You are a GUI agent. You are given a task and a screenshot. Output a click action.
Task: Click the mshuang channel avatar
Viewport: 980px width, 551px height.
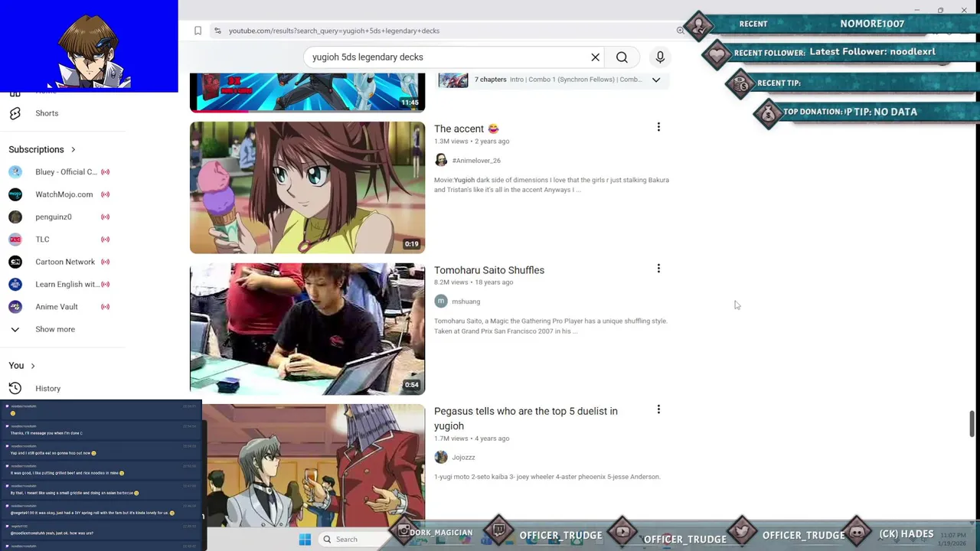(441, 302)
